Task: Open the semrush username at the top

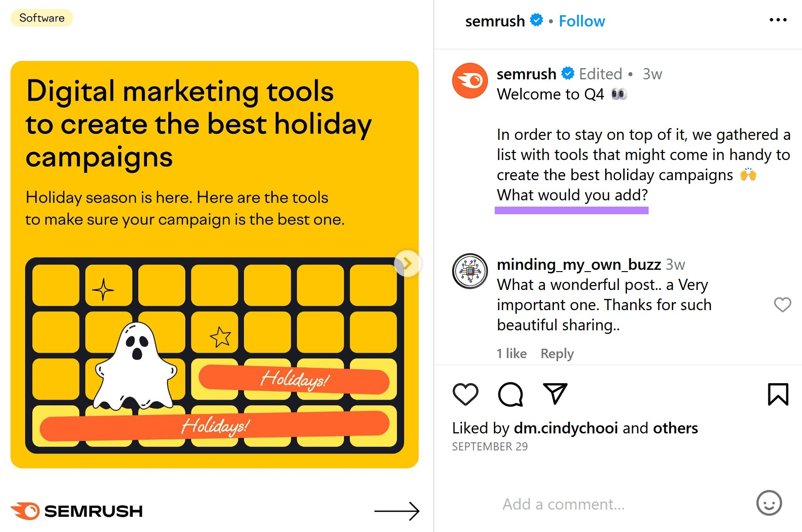Action: point(495,21)
